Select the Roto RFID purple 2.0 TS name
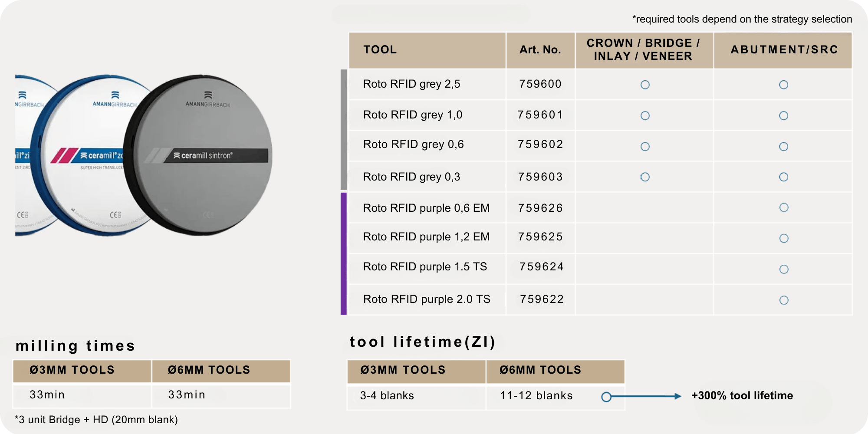 pyautogui.click(x=427, y=299)
